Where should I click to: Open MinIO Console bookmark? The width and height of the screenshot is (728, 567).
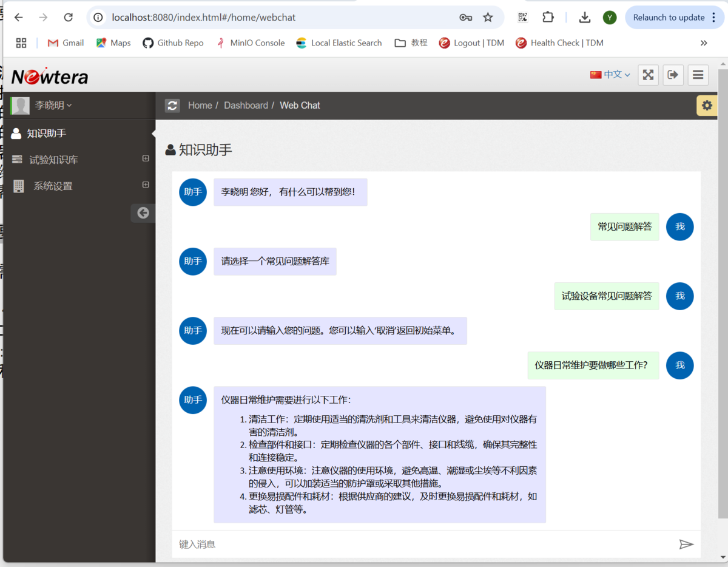pyautogui.click(x=250, y=43)
